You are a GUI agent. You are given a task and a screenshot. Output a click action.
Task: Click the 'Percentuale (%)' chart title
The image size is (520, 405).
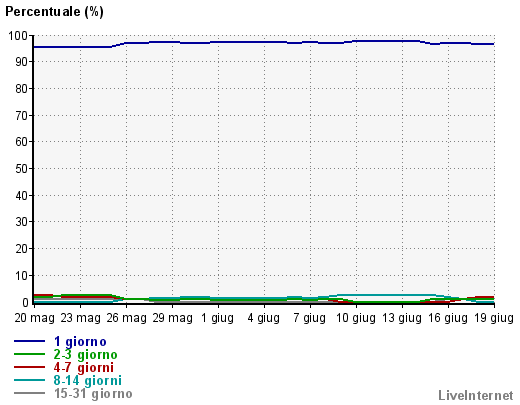[x=54, y=12]
